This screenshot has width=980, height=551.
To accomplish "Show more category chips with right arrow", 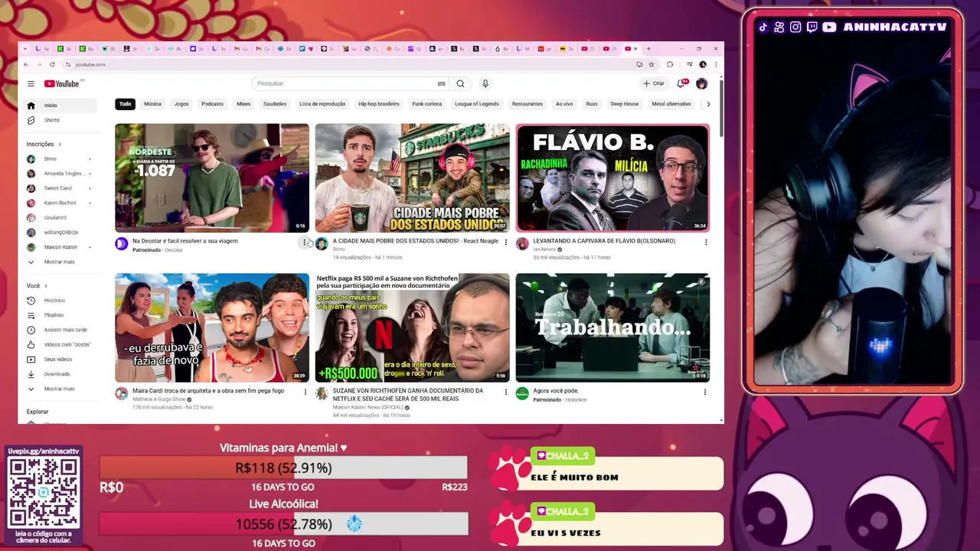I will point(708,104).
